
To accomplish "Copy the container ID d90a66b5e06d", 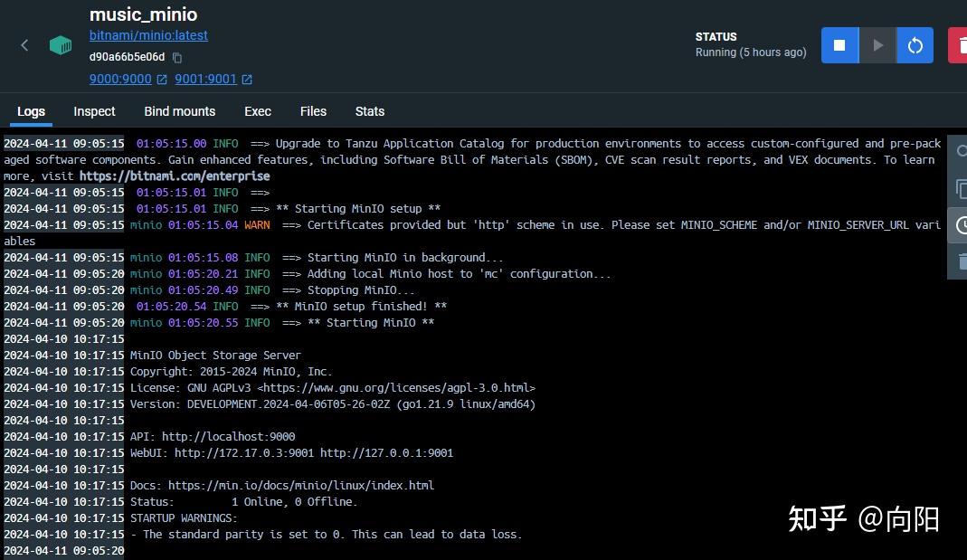I will point(177,57).
